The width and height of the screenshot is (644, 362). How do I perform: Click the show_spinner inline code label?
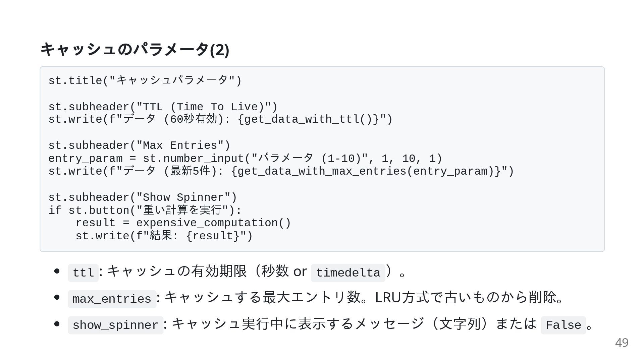coord(115,325)
